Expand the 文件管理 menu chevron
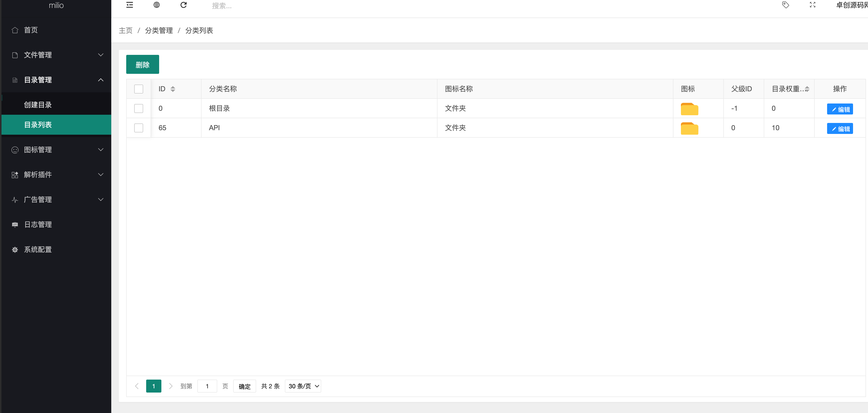The image size is (868, 413). 101,55
